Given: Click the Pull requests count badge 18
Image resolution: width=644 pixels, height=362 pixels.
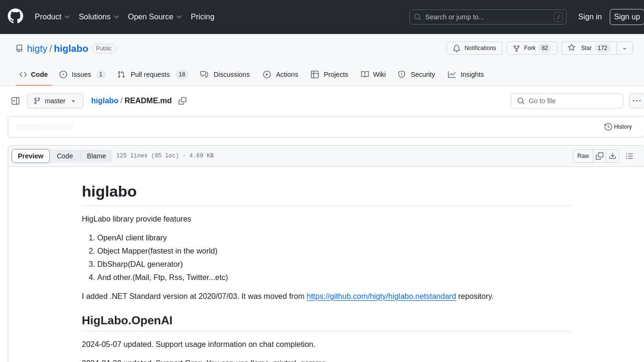Looking at the screenshot, I should pos(181,74).
